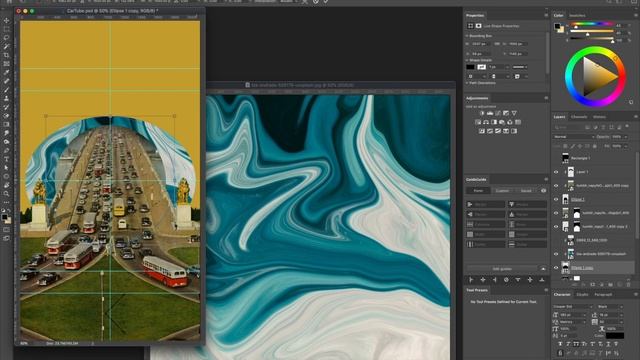This screenshot has height=360, width=640.
Task: Toggle Quick Mask mode
Action: click(x=6, y=229)
